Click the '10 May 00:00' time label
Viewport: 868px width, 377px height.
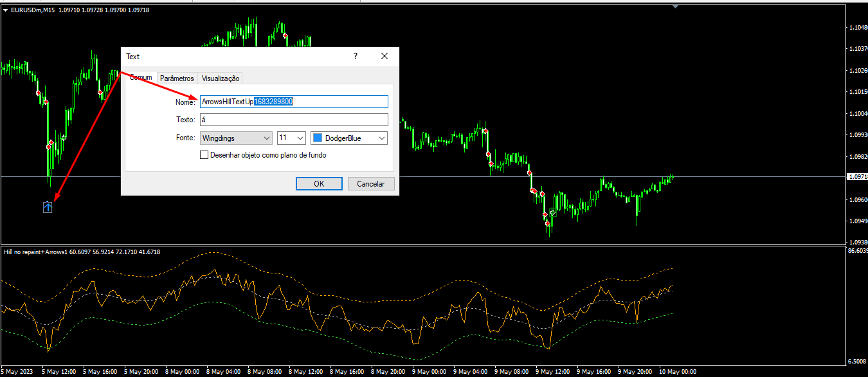click(x=677, y=372)
